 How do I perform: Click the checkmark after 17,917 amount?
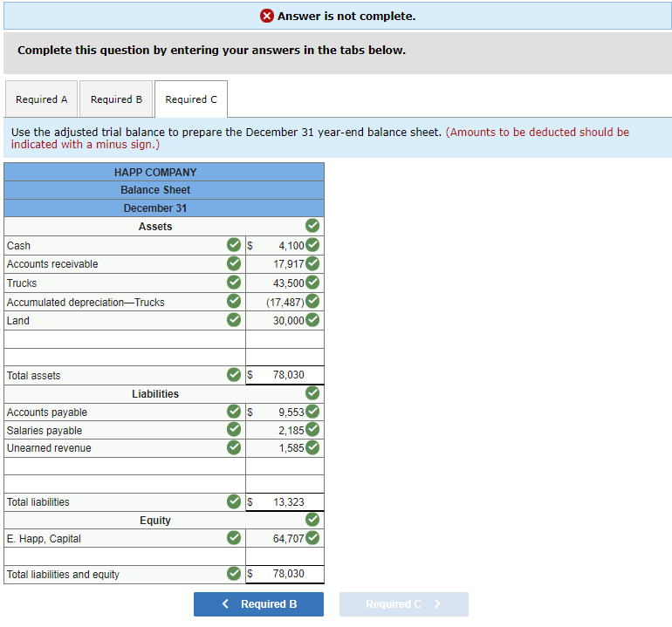pos(312,263)
